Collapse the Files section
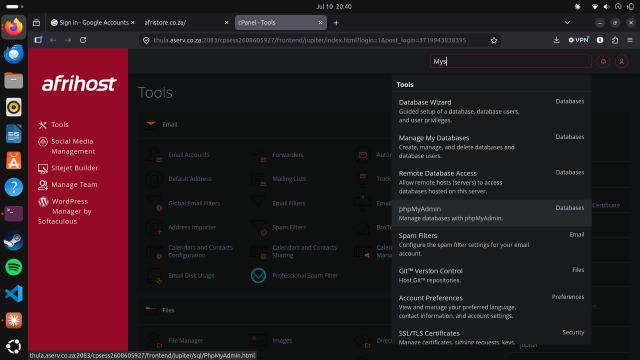This screenshot has width=640, height=360. coord(151,309)
